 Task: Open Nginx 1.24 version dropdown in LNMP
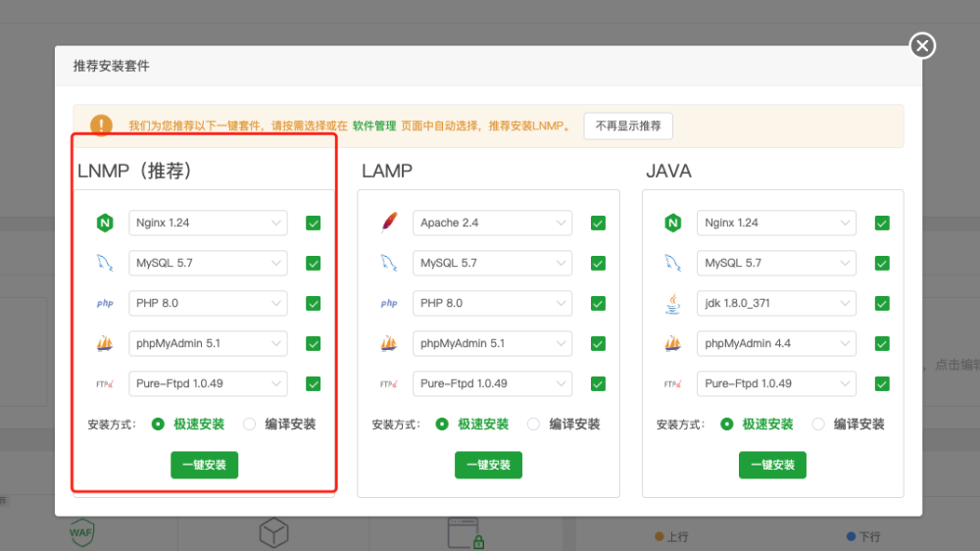point(208,223)
